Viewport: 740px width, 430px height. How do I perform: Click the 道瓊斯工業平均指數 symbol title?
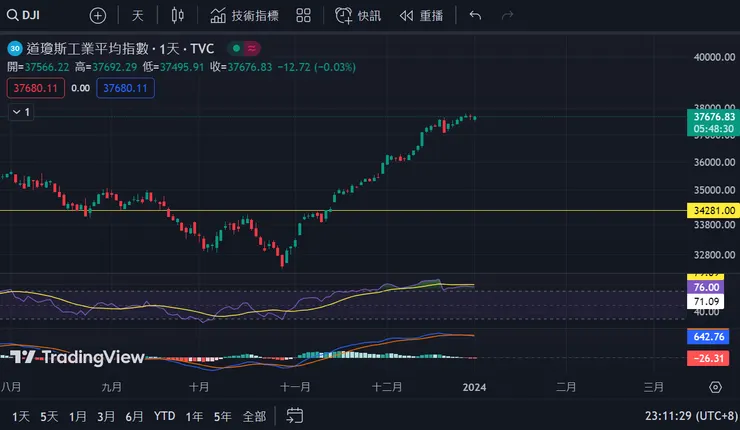pyautogui.click(x=87, y=48)
